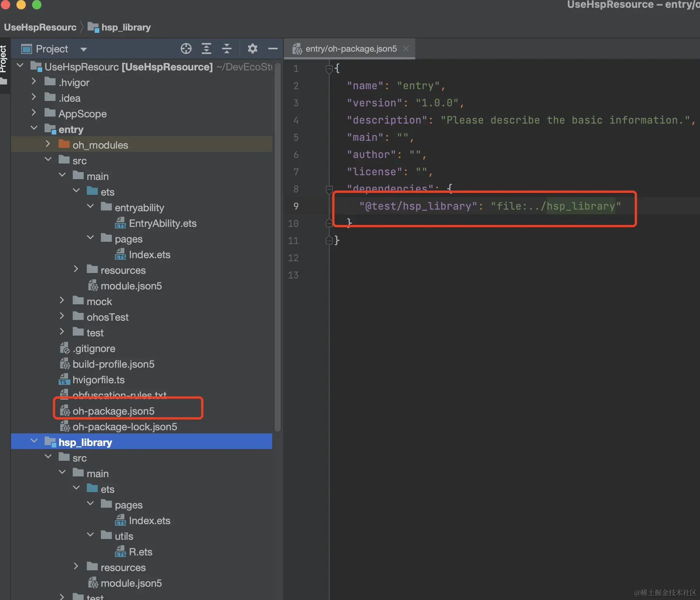Viewport: 700px width, 600px height.
Task: Select src folder under hsp_library
Action: point(79,458)
